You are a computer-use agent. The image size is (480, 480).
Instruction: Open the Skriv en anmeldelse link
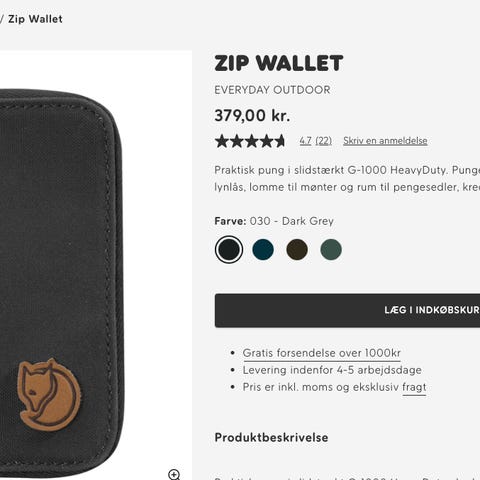[385, 141]
